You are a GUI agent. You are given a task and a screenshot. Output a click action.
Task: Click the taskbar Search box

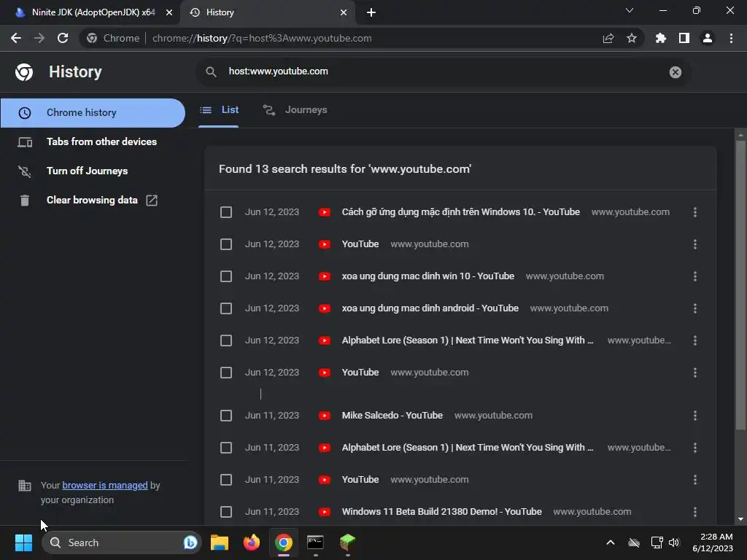pyautogui.click(x=122, y=542)
